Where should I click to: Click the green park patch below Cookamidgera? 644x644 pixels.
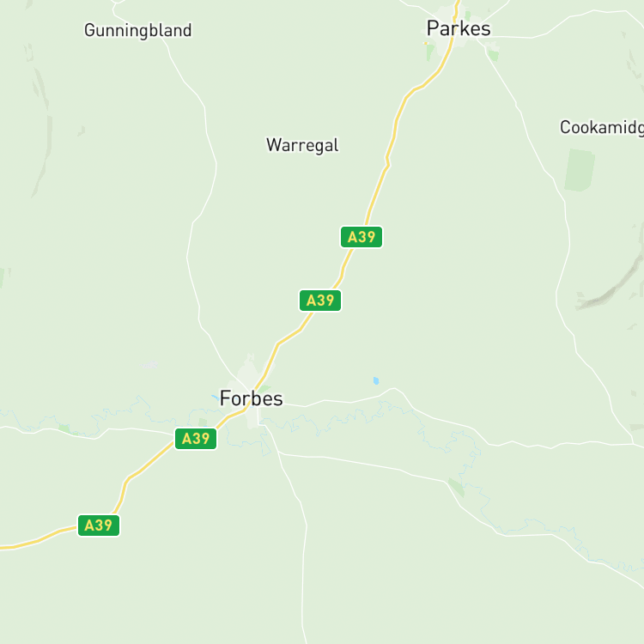580,170
